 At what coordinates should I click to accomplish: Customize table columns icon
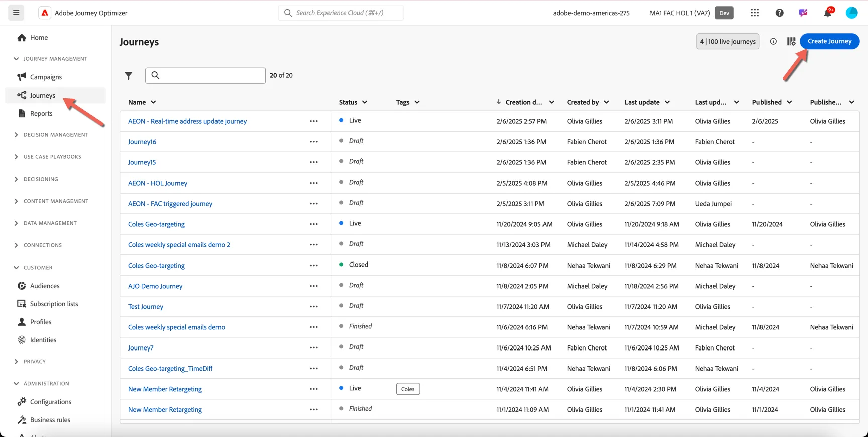click(x=791, y=41)
